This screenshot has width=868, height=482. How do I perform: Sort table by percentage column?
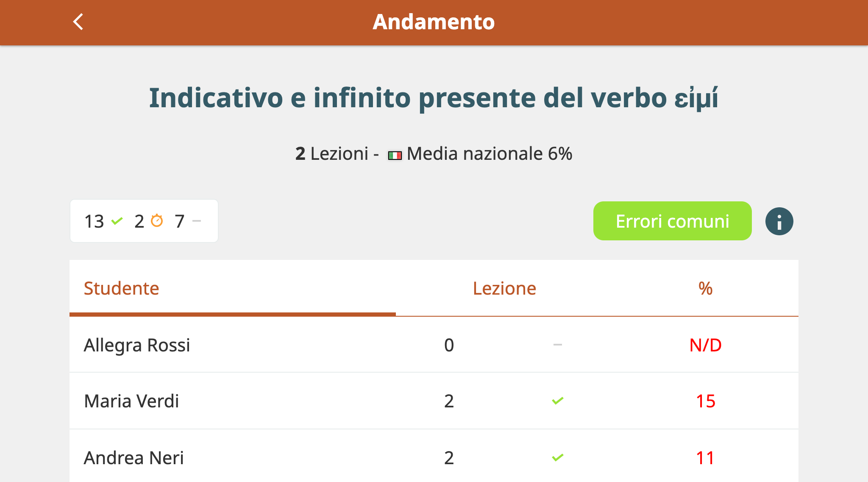point(705,288)
